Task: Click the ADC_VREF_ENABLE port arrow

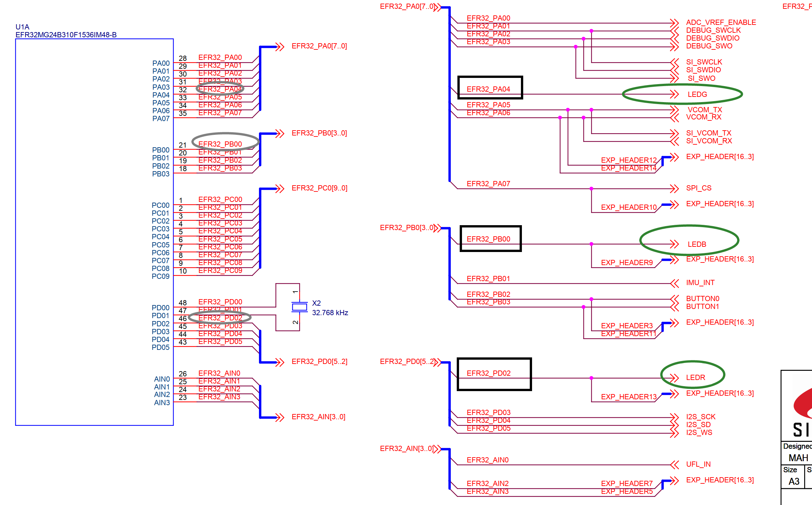Action: pyautogui.click(x=675, y=23)
